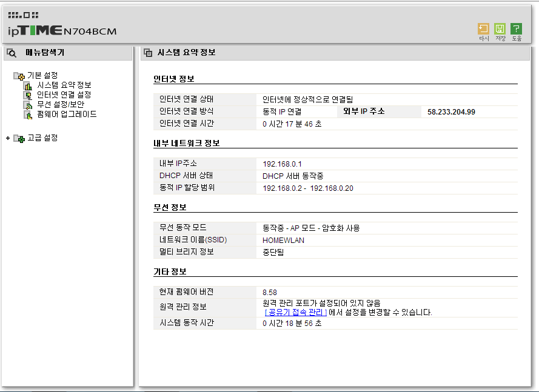Click the 192.168.0.2 - 192.168.0.20 range
Screen dimensions: 539x392
308,188
